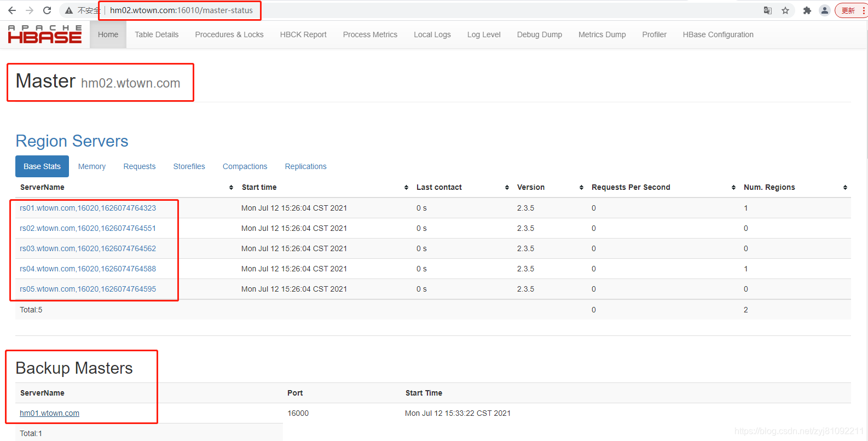This screenshot has height=441, width=868.
Task: Sort table by Last contact column arrows
Action: click(507, 188)
